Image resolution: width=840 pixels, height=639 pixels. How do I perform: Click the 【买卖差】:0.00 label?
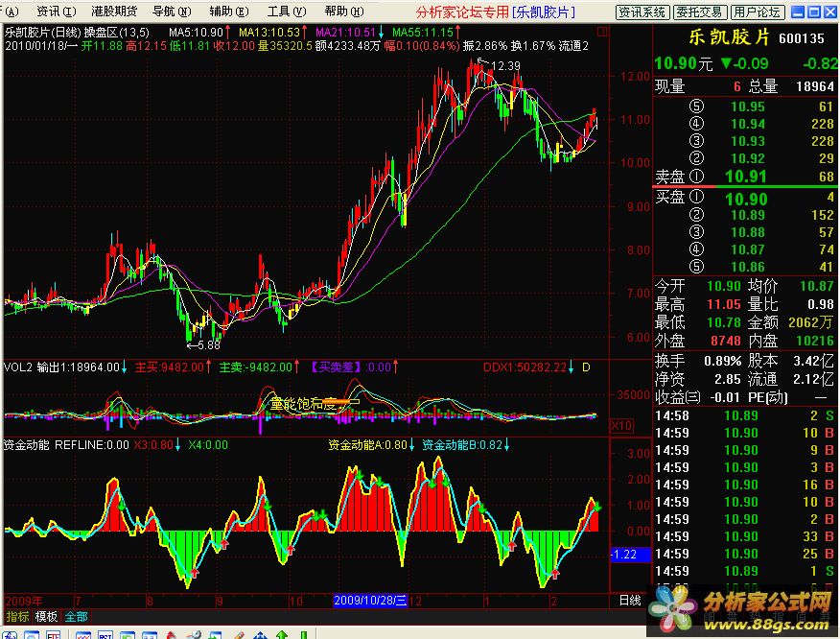click(x=354, y=367)
